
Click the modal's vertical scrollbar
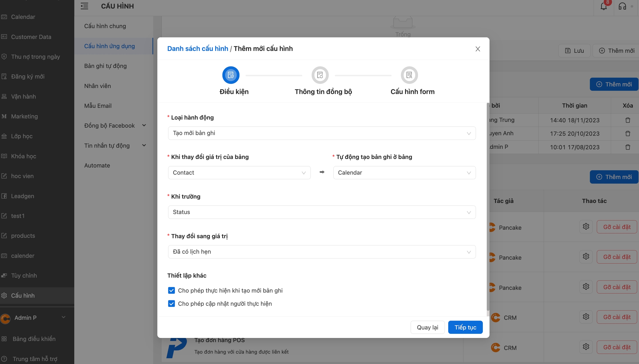tap(488, 206)
